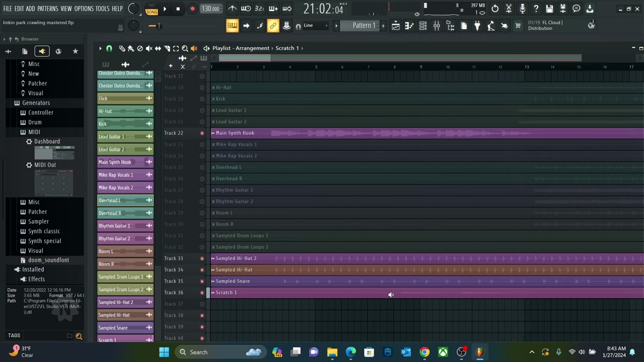
Task: Select the Dashboard plugin thumbnail
Action: pos(54,153)
